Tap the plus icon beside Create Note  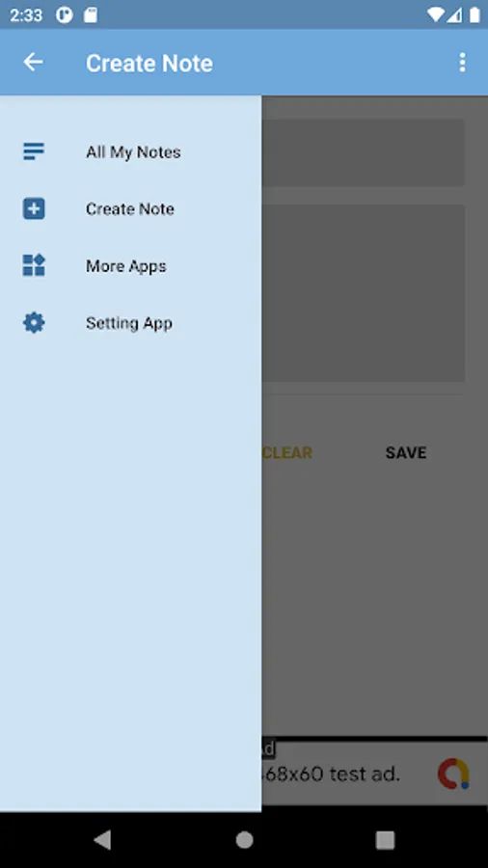(34, 208)
